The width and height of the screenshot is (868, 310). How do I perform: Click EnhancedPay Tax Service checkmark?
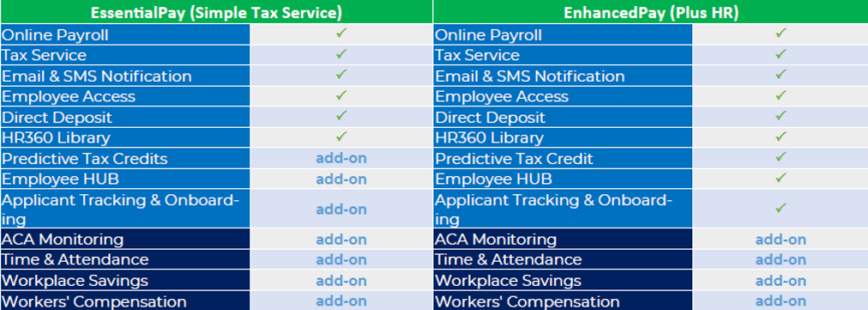pyautogui.click(x=781, y=54)
